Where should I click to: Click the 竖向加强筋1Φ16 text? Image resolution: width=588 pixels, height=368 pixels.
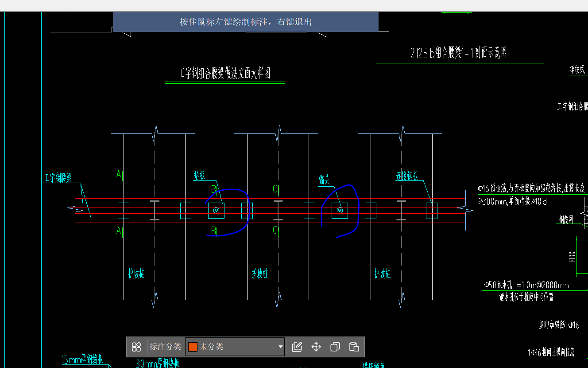559,325
